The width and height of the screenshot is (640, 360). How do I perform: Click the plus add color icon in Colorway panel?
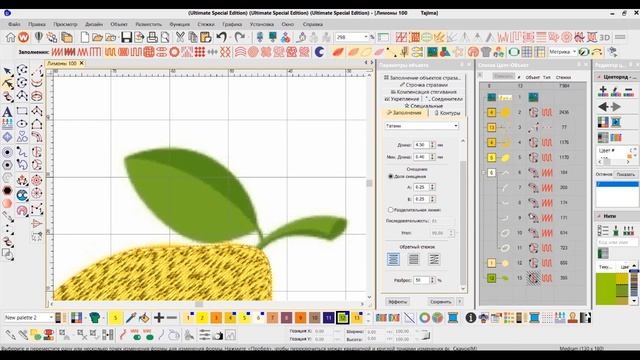click(x=603, y=91)
